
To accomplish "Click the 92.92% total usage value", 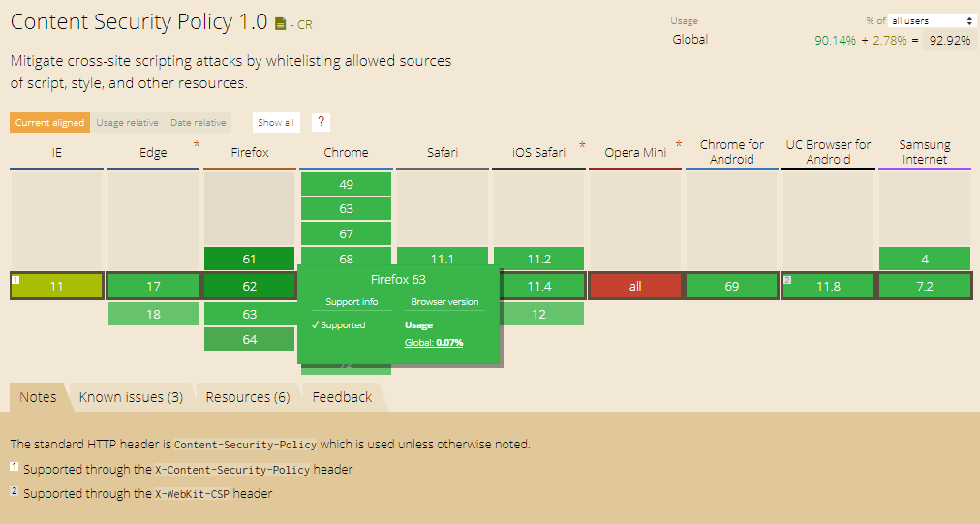I will (950, 40).
